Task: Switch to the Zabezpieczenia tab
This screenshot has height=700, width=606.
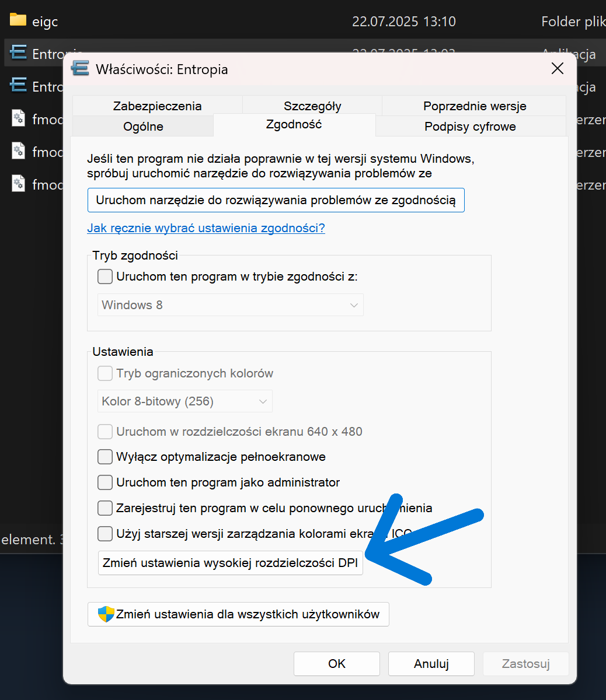Action: click(x=157, y=106)
